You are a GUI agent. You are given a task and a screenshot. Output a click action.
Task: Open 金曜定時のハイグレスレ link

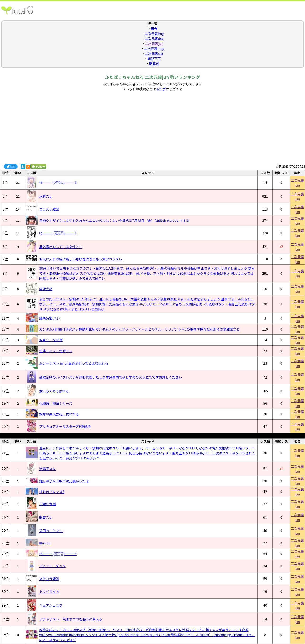pyautogui.click(x=111, y=377)
